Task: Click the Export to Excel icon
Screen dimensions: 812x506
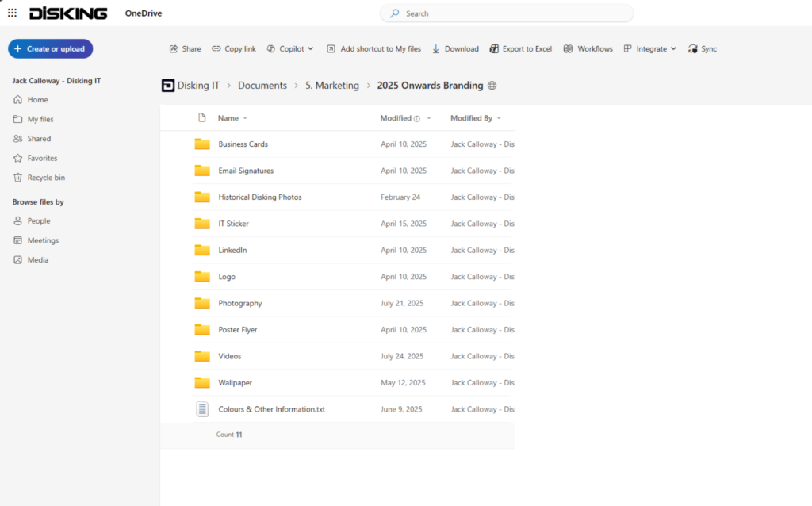Action: pos(494,48)
